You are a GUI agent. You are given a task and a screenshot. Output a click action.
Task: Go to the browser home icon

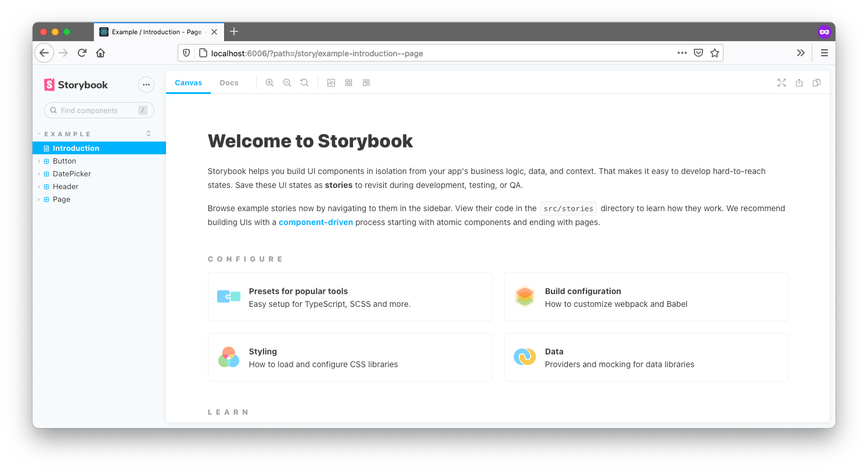100,53
